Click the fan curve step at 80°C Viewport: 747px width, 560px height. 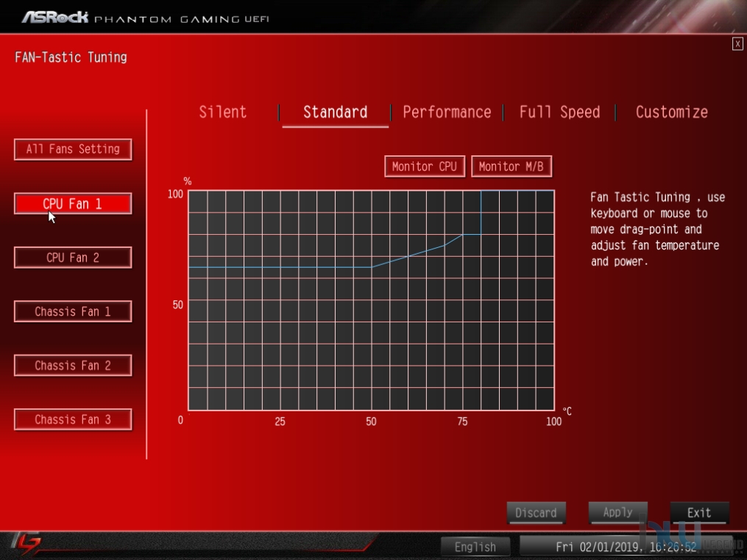[481, 213]
